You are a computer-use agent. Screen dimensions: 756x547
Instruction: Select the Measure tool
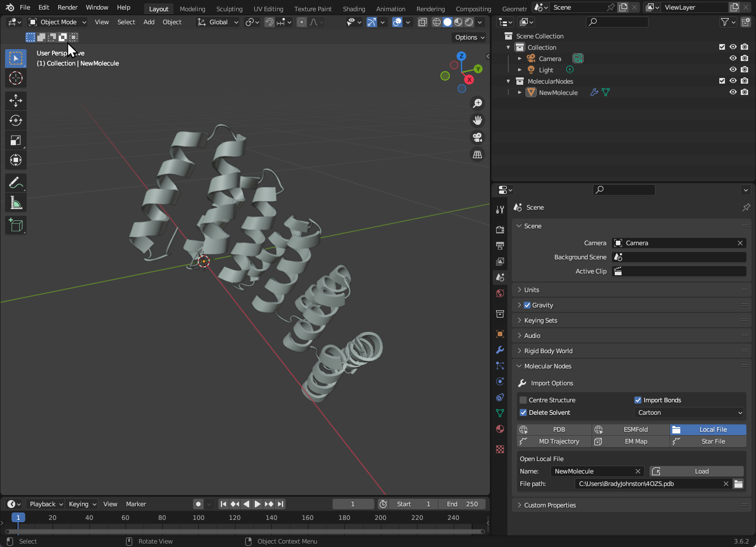click(16, 203)
